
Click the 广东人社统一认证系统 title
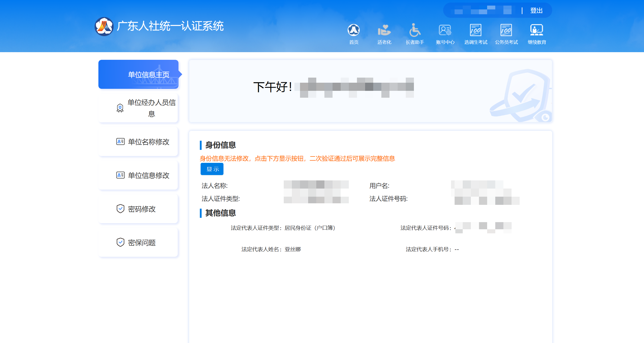[x=170, y=26]
